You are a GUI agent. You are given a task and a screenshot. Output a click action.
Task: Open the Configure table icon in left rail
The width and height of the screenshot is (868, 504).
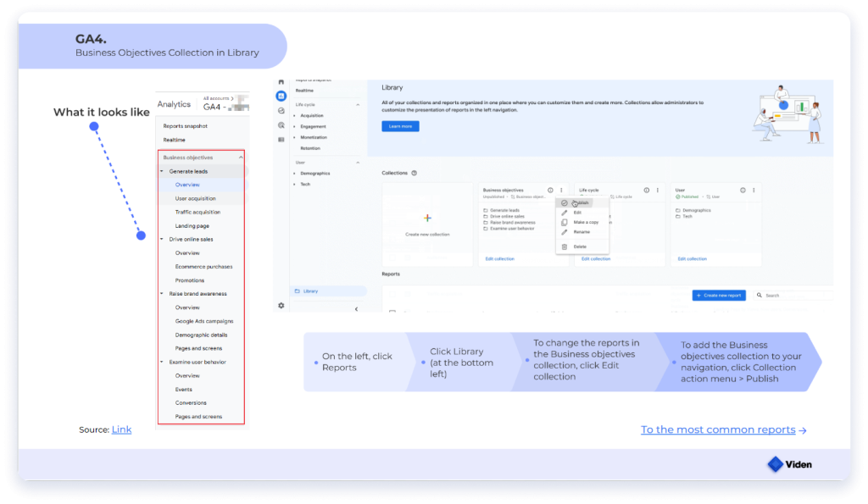click(281, 140)
